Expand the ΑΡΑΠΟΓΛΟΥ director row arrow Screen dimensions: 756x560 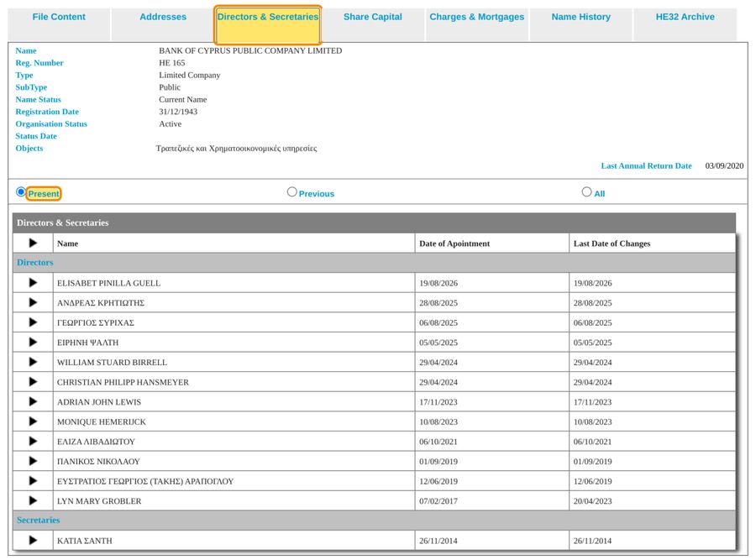coord(33,480)
